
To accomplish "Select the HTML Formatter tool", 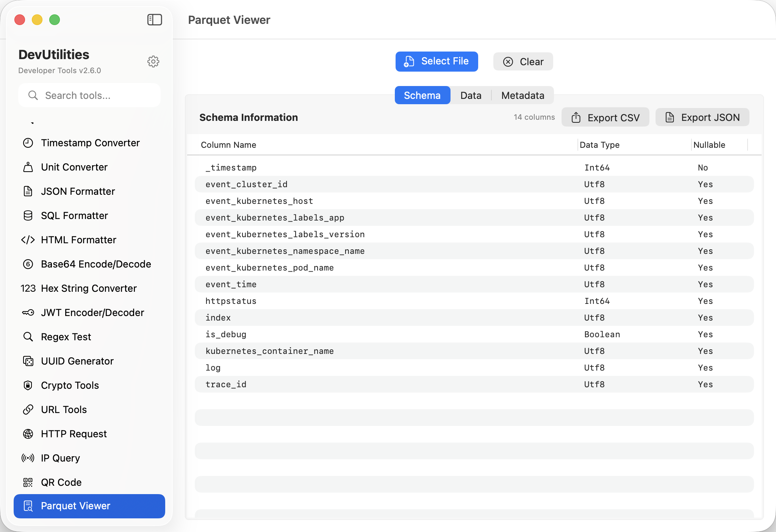I will (x=78, y=240).
